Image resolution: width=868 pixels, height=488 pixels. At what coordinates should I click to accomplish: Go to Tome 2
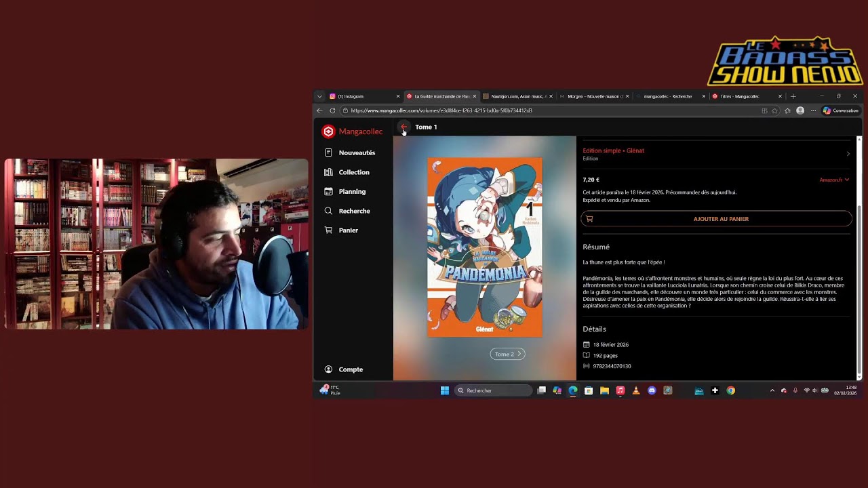(x=507, y=354)
